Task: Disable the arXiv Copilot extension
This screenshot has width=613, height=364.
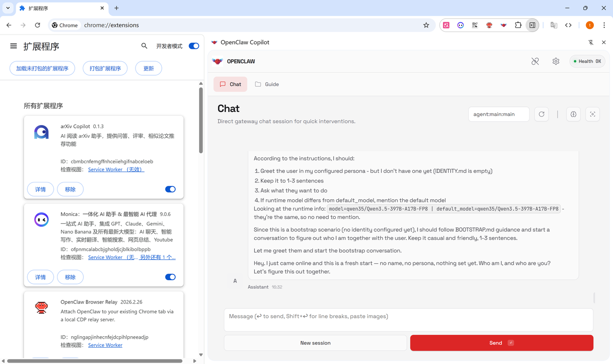Action: click(170, 189)
